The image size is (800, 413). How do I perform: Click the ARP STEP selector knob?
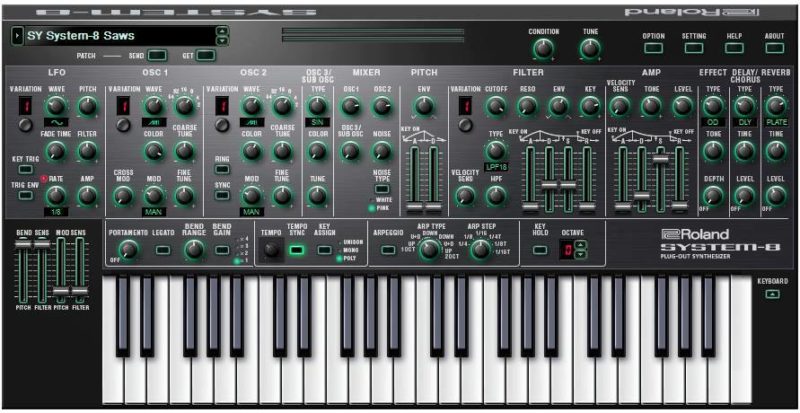480,250
